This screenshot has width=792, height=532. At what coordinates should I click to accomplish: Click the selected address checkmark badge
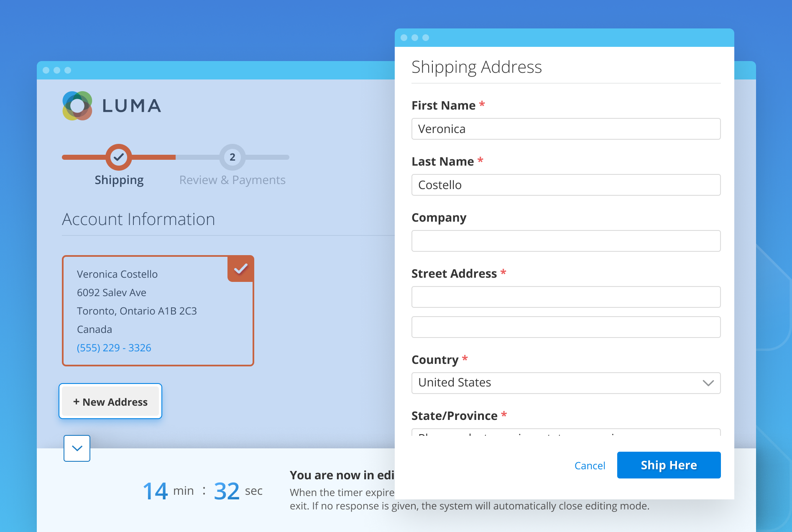pyautogui.click(x=241, y=269)
